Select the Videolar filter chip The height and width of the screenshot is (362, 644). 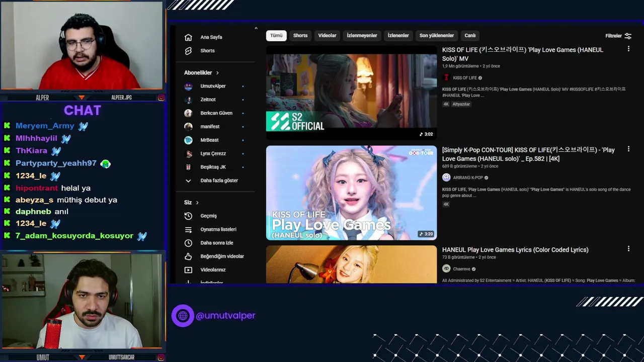(327, 36)
